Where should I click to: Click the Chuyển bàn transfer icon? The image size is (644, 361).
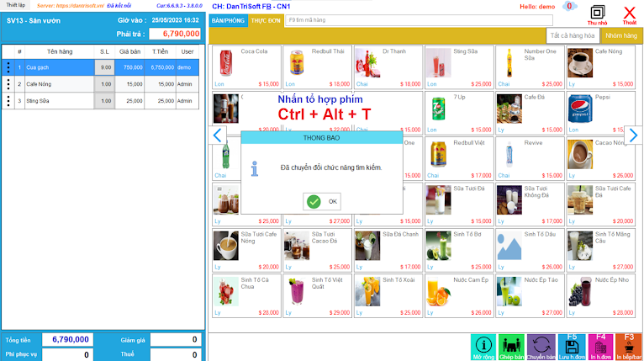point(541,347)
